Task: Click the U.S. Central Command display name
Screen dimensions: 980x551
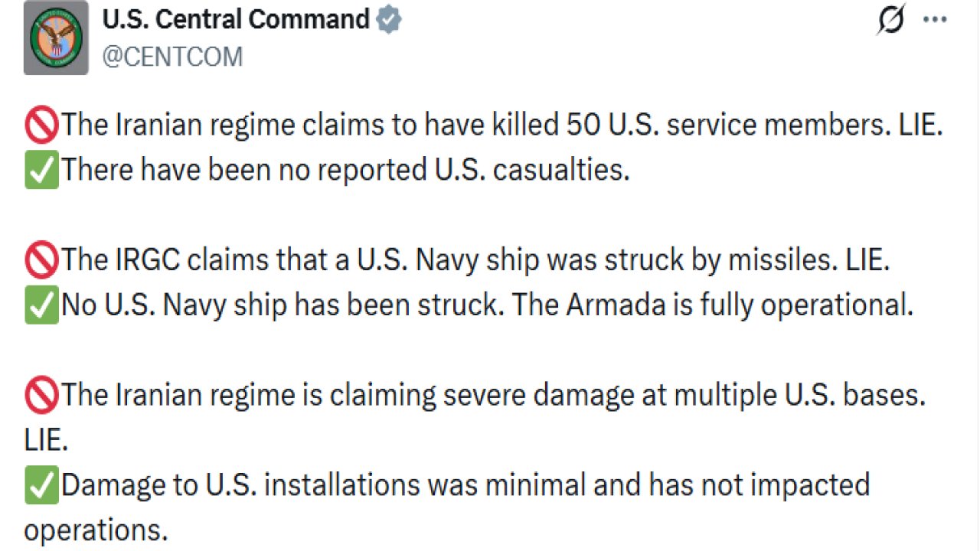Action: pyautogui.click(x=236, y=20)
